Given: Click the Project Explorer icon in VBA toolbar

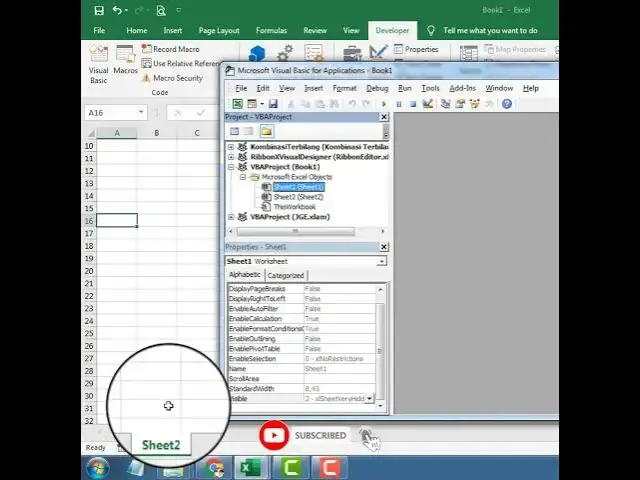Looking at the screenshot, I should point(445,104).
